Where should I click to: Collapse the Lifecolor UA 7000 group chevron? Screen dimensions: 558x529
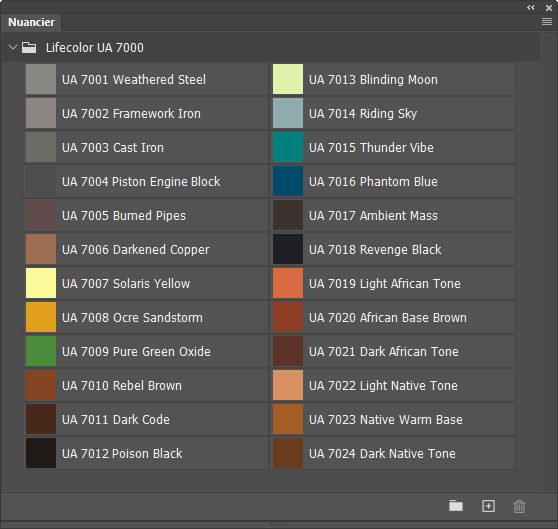pos(13,47)
